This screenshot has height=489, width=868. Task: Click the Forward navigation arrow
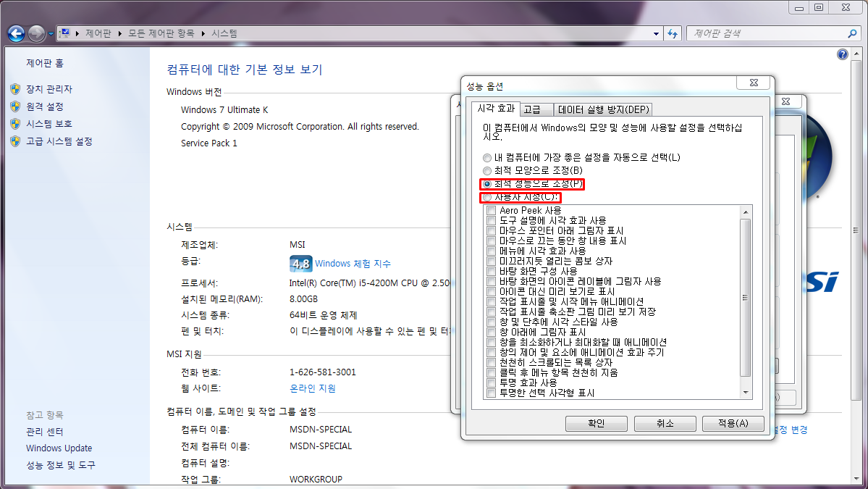[x=36, y=34]
